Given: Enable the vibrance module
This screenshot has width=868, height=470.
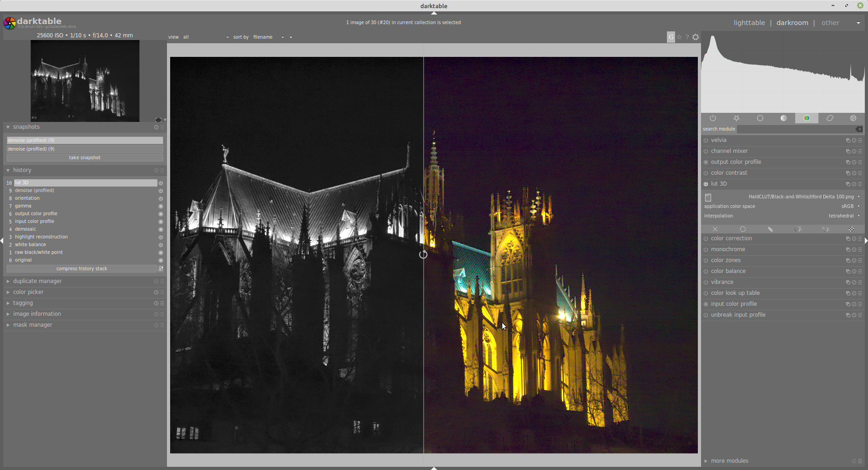Looking at the screenshot, I should pyautogui.click(x=706, y=283).
